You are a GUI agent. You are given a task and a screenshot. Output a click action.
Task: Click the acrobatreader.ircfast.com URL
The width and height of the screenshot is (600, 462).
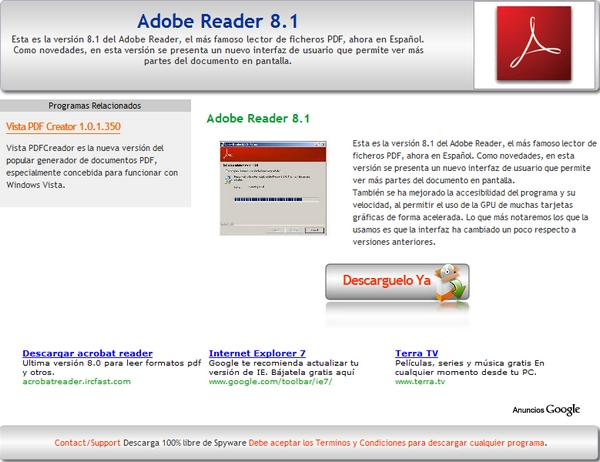point(77,382)
